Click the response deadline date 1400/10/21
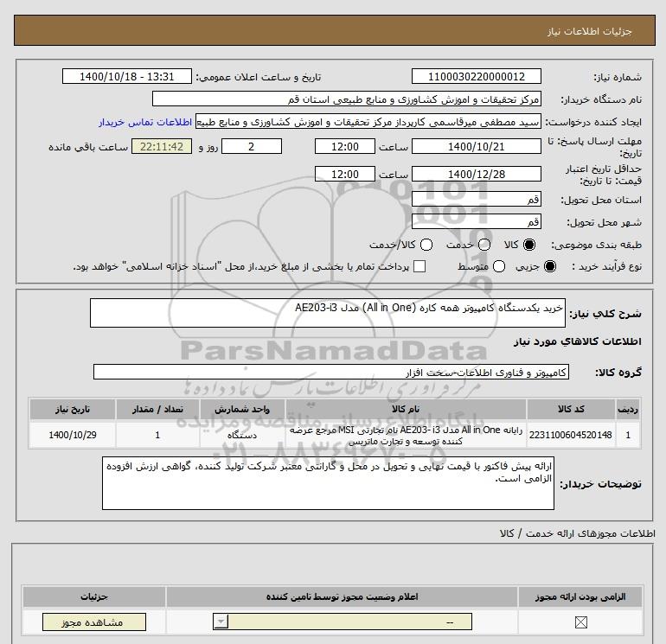This screenshot has height=644, width=666. point(476,146)
